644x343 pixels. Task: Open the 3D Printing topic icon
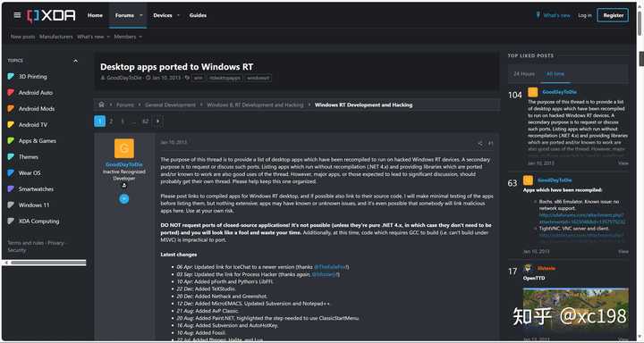[x=11, y=77]
